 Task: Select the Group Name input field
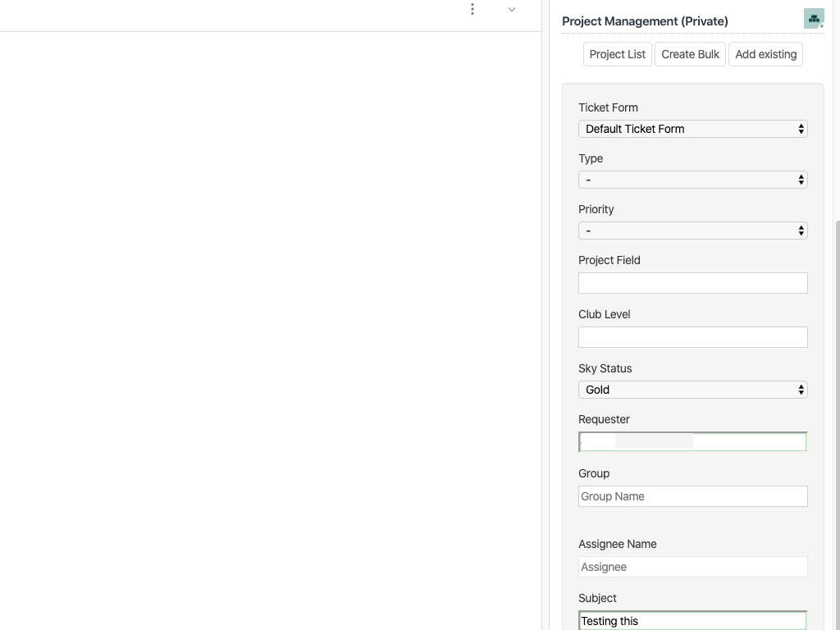692,496
